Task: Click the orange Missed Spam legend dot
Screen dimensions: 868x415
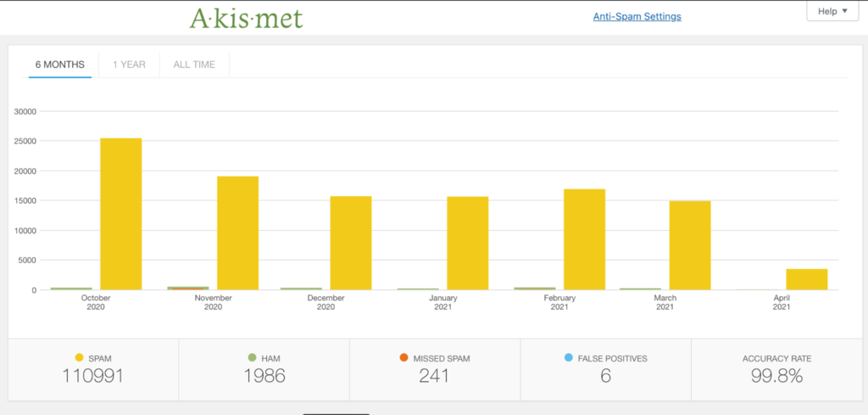Action: tap(403, 358)
